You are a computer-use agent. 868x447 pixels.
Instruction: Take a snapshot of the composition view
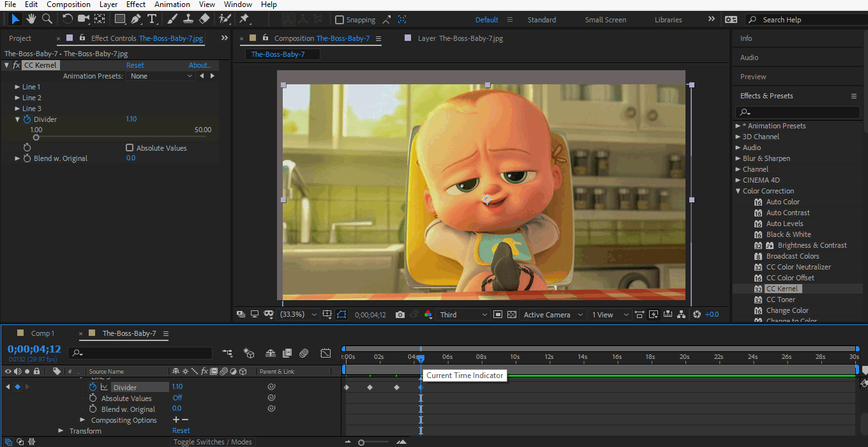[x=400, y=314]
